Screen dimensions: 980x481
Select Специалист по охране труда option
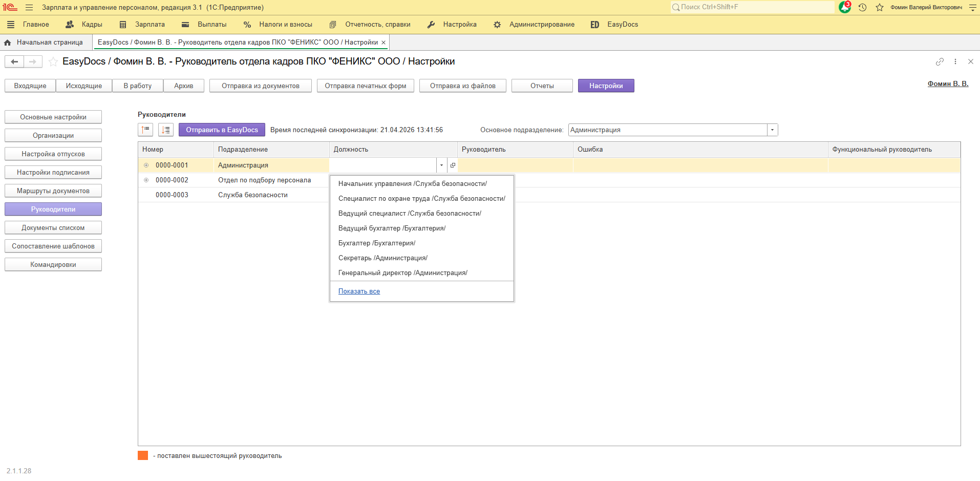tap(422, 199)
